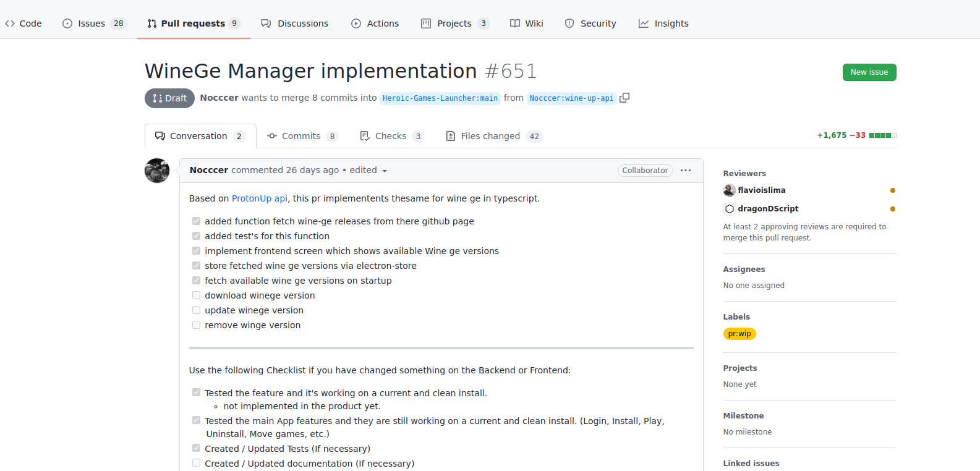This screenshot has width=980, height=471.
Task: Open reviewer dragonDScript's profile
Action: (768, 209)
